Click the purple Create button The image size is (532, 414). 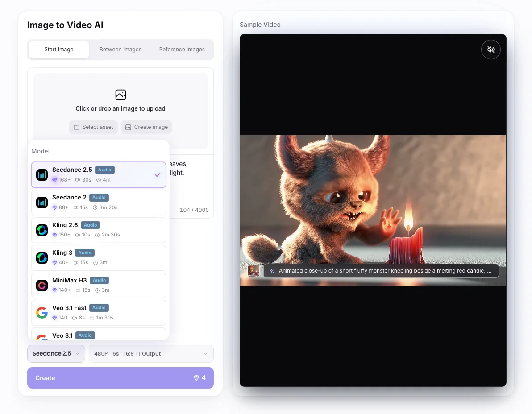[x=121, y=378]
